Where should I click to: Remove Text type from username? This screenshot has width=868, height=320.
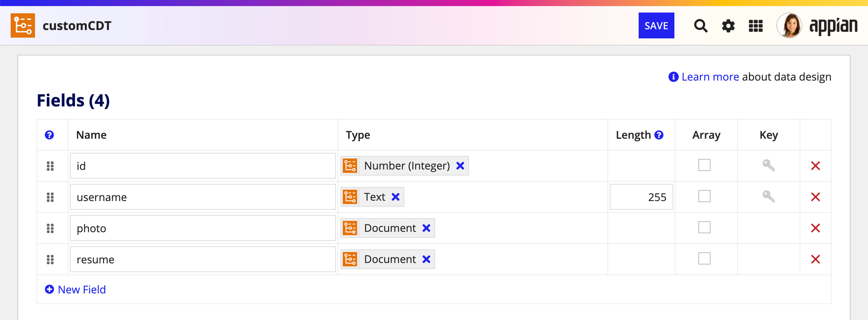pyautogui.click(x=396, y=197)
